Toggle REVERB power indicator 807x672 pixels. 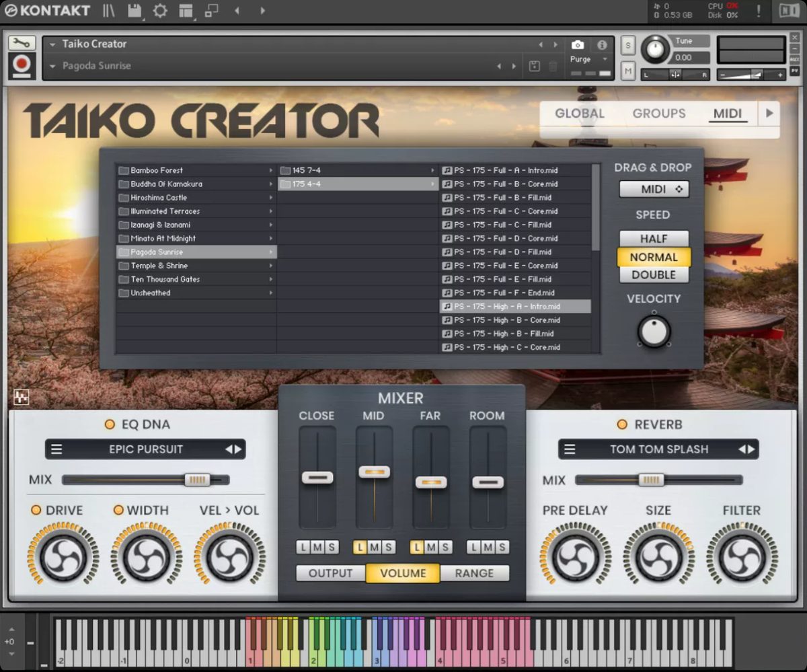tap(622, 424)
